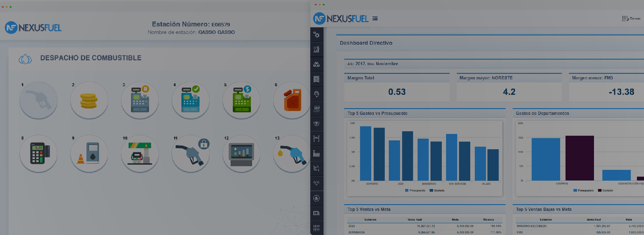
Task: Select the cash register with green checkmark
Action: [191, 100]
